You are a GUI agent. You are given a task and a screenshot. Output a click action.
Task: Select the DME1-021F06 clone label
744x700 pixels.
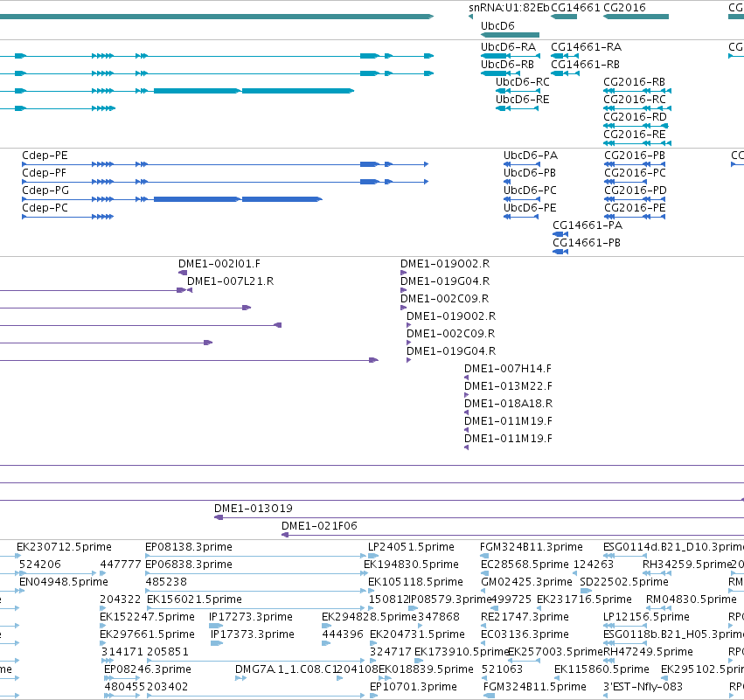pyautogui.click(x=319, y=526)
